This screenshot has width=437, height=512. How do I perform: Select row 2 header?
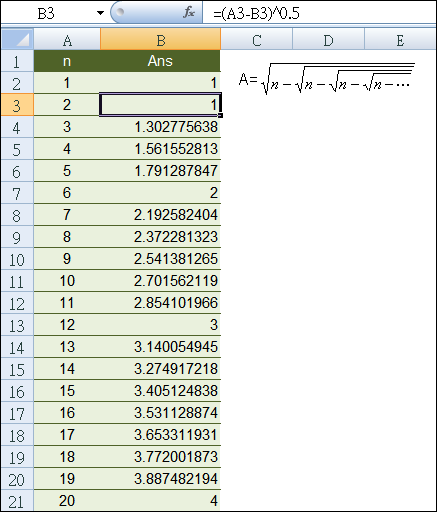pyautogui.click(x=17, y=83)
